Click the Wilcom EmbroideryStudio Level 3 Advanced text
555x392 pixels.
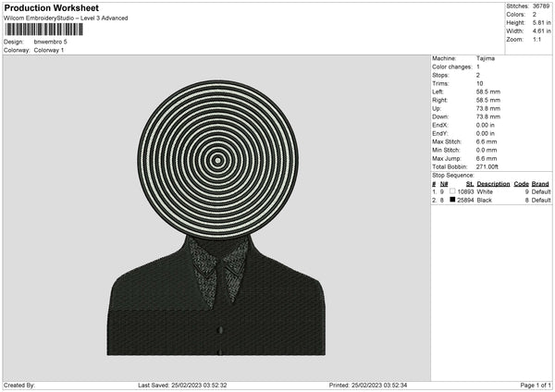coord(66,18)
